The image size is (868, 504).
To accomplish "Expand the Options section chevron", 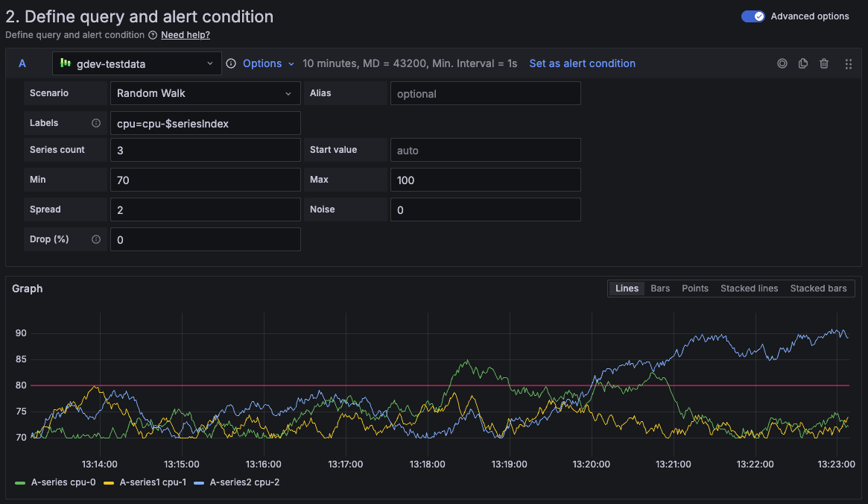I will pos(291,63).
